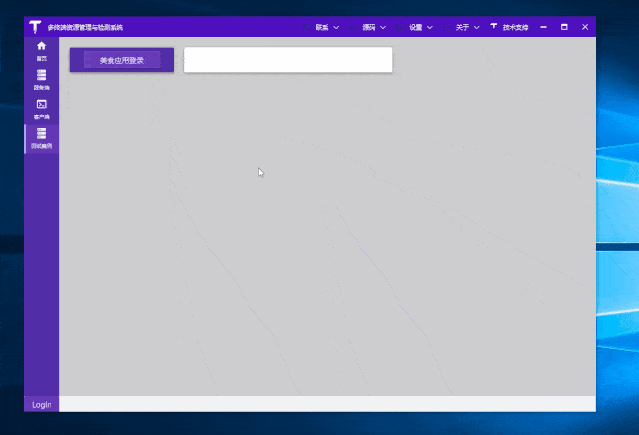Click the 美食应用登录 button
Viewport: 639px width, 435px height.
pyautogui.click(x=122, y=60)
